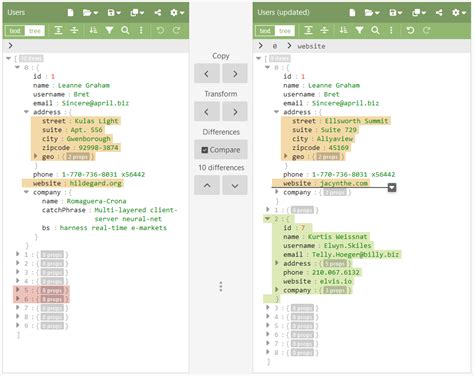Expand red-highlighted item 6 in left panel
This screenshot has width=474, height=376.
(x=17, y=299)
